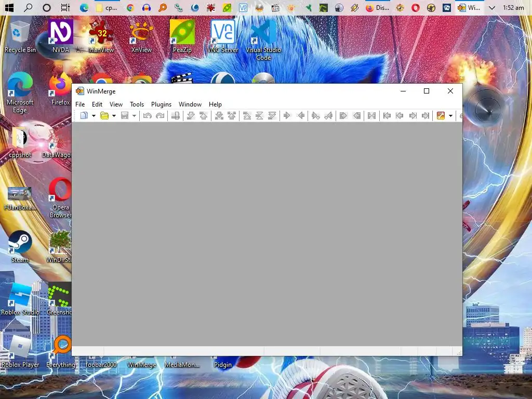Viewport: 532px width, 399px height.
Task: Click the Copy Left arrow icon
Action: point(301,116)
